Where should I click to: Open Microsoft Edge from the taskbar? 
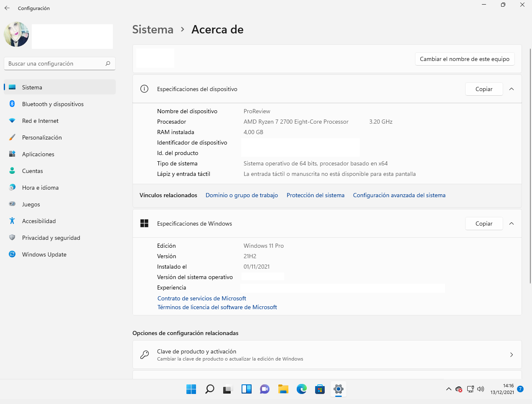301,389
